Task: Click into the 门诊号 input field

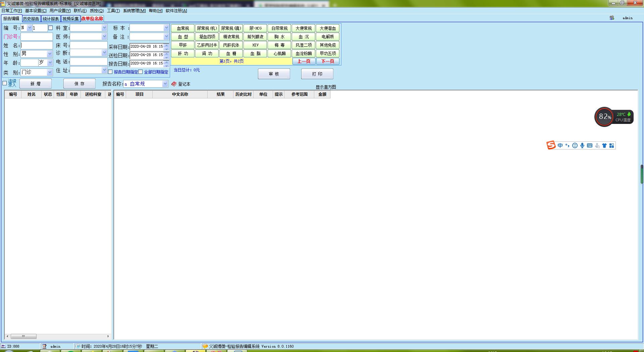Action: [37, 37]
